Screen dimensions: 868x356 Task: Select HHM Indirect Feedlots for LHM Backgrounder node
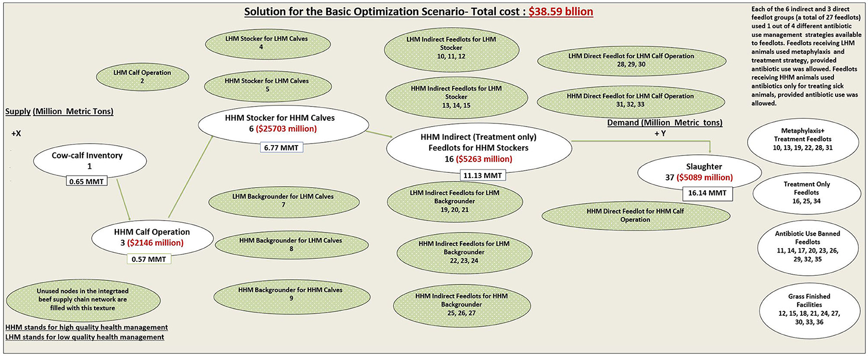(x=464, y=252)
